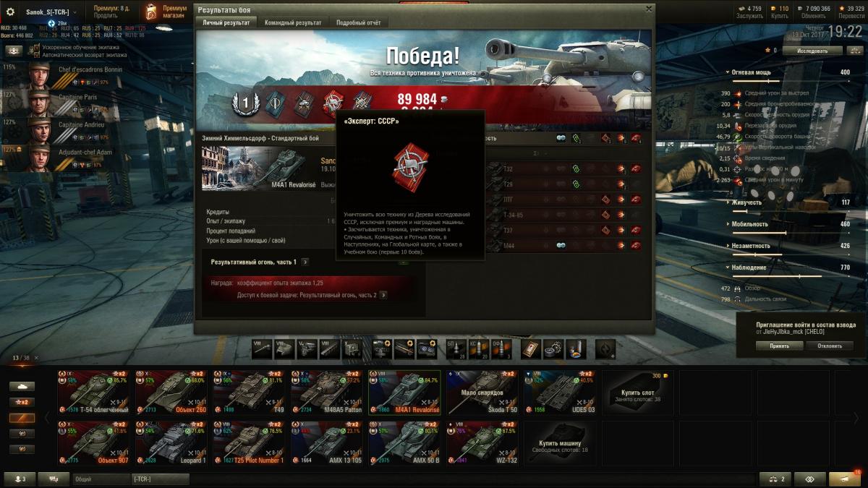Switch to the Командный результат tab
This screenshot has height=488, width=868.
[x=293, y=22]
